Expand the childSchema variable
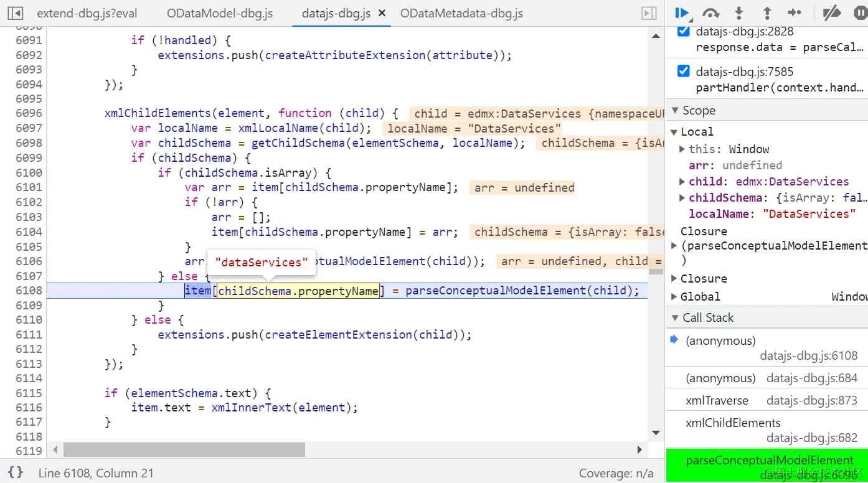 pos(683,197)
